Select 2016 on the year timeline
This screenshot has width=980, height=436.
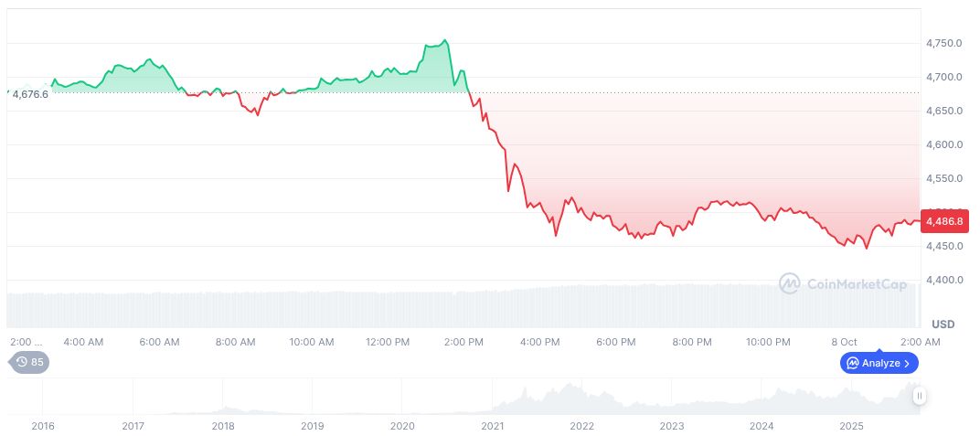pyautogui.click(x=43, y=426)
